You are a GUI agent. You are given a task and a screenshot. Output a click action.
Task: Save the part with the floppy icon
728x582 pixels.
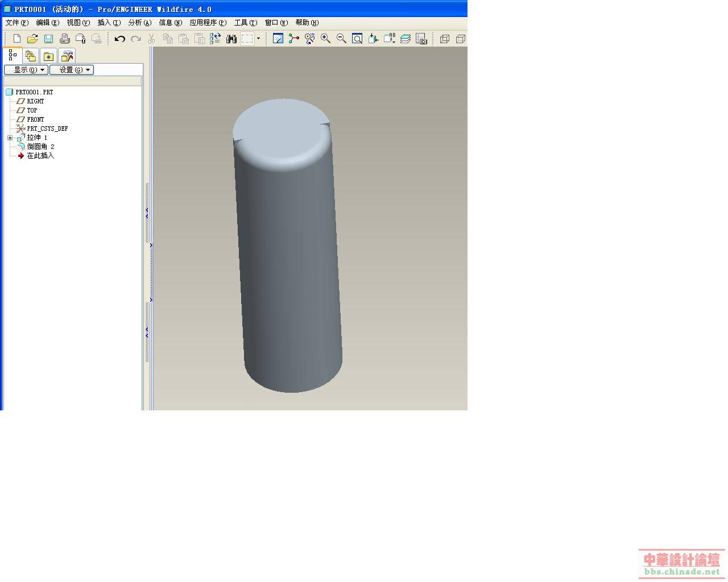[48, 39]
